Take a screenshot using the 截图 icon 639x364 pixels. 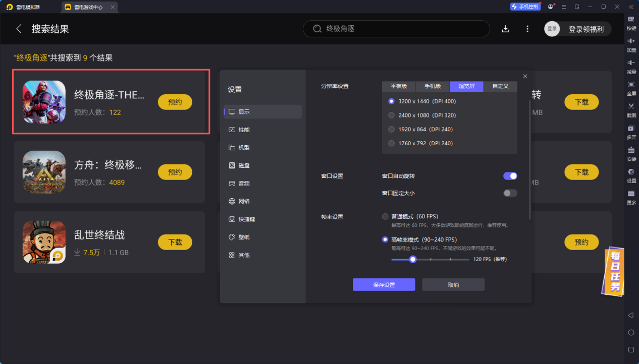pyautogui.click(x=631, y=110)
